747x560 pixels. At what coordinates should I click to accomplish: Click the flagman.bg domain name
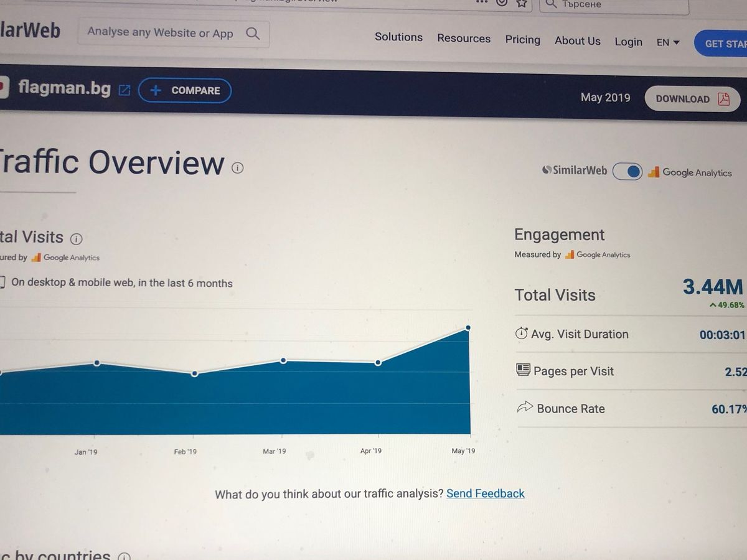[x=64, y=87]
